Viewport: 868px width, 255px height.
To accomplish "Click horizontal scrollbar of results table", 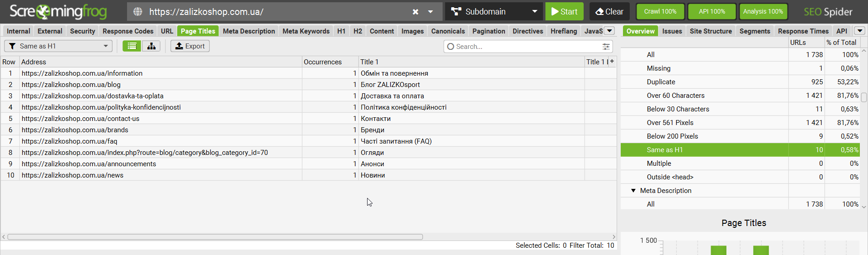I will [215, 237].
